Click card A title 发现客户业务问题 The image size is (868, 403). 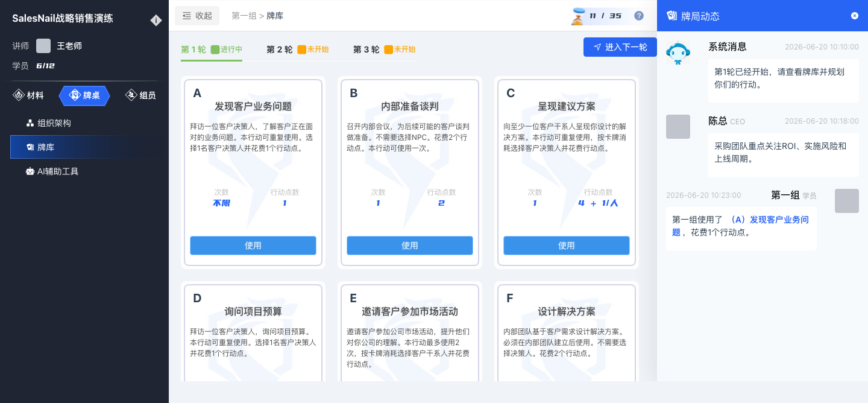[x=253, y=107]
